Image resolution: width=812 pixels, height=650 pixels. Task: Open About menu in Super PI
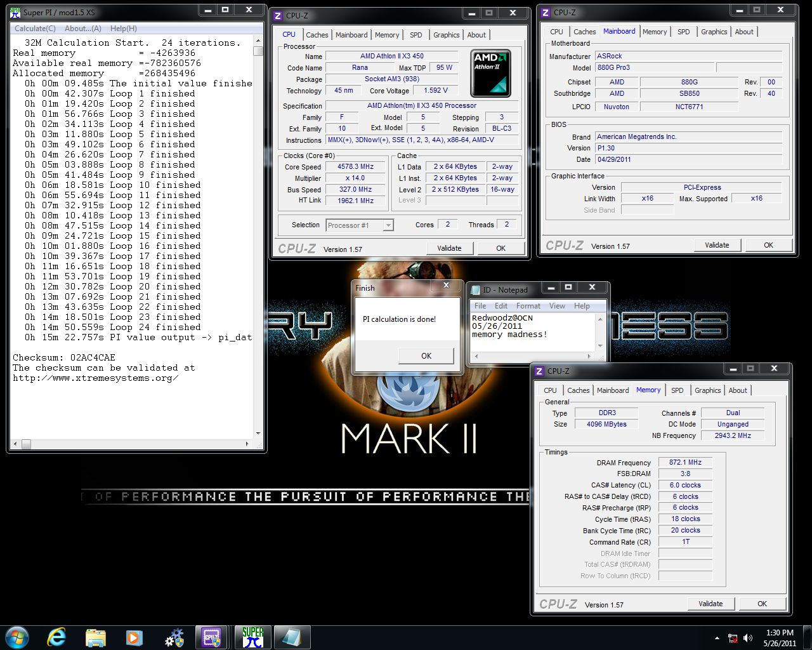83,29
